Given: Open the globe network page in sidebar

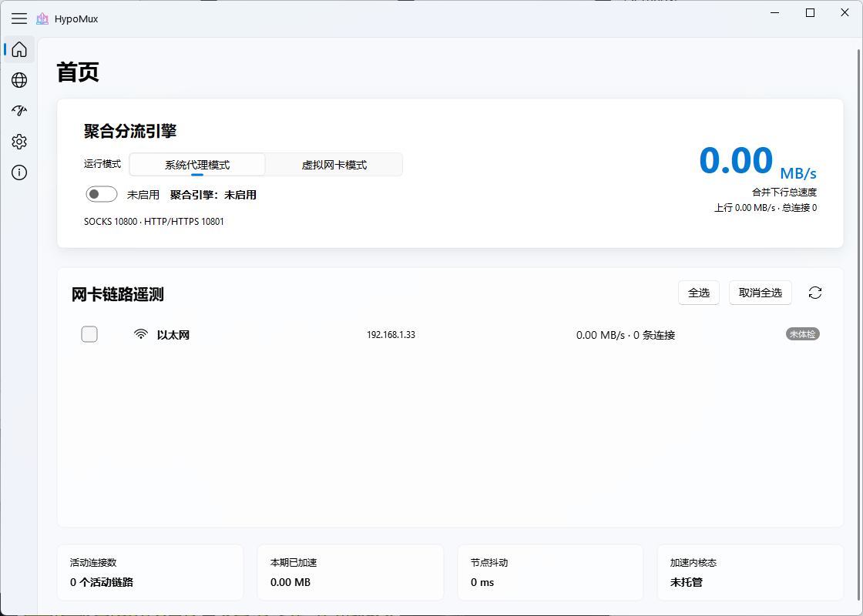Looking at the screenshot, I should tap(19, 80).
